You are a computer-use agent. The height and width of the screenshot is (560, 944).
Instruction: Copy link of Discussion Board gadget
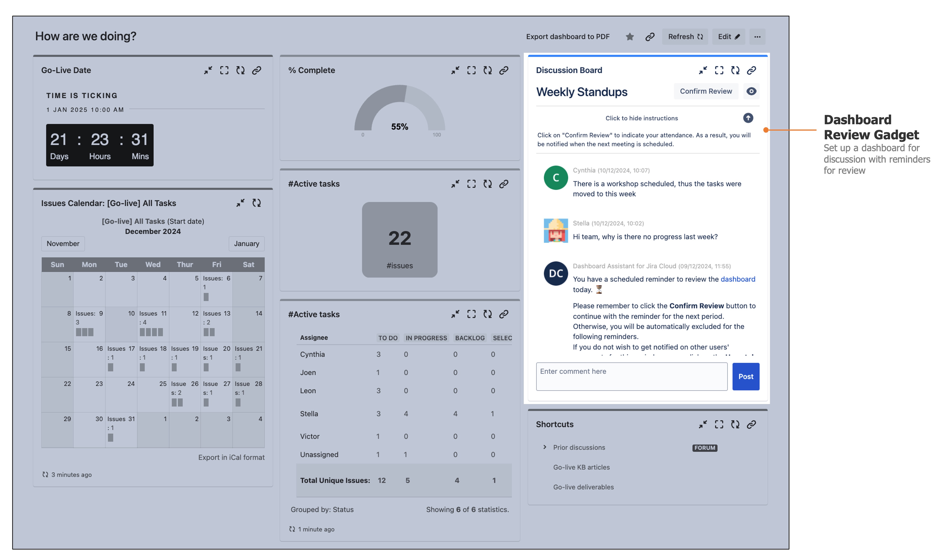[751, 70]
